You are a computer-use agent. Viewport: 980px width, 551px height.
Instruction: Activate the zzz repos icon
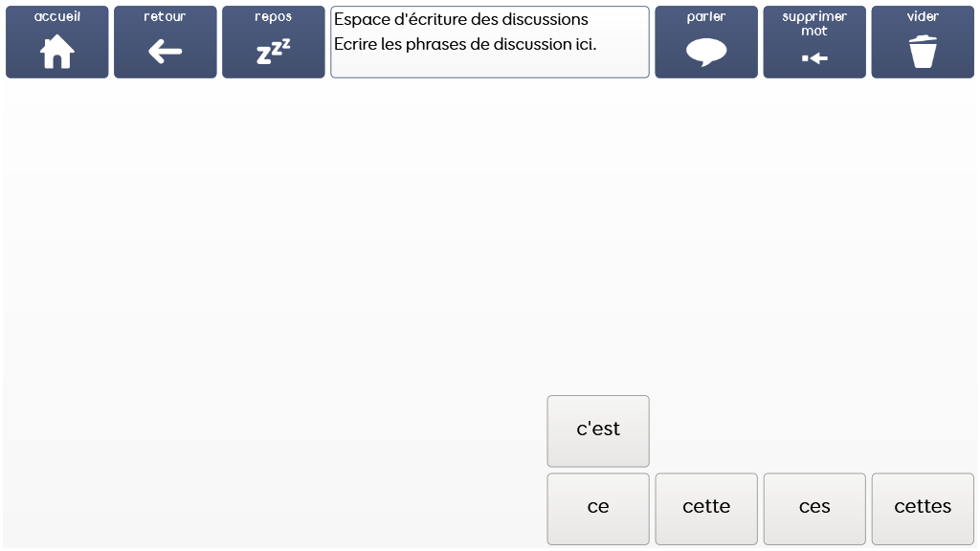273,53
